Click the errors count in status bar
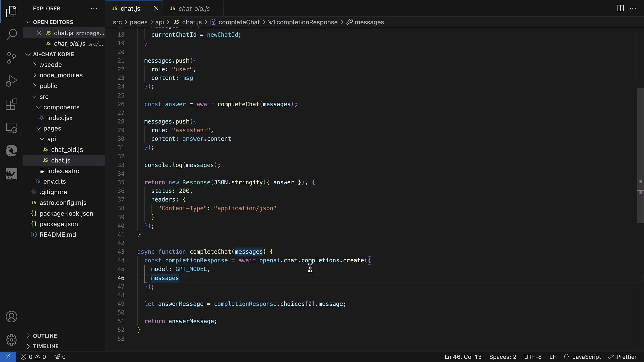This screenshot has width=644, height=362. coord(26,357)
